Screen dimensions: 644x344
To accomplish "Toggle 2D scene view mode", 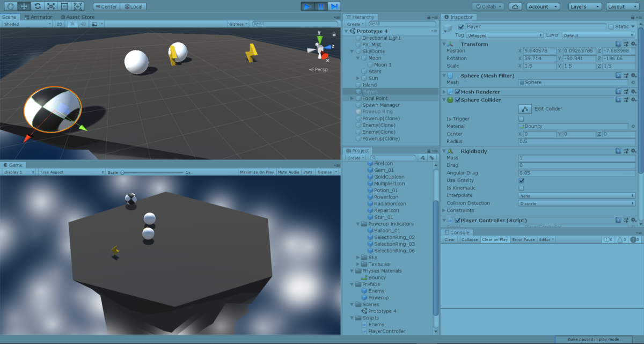I will [60, 24].
